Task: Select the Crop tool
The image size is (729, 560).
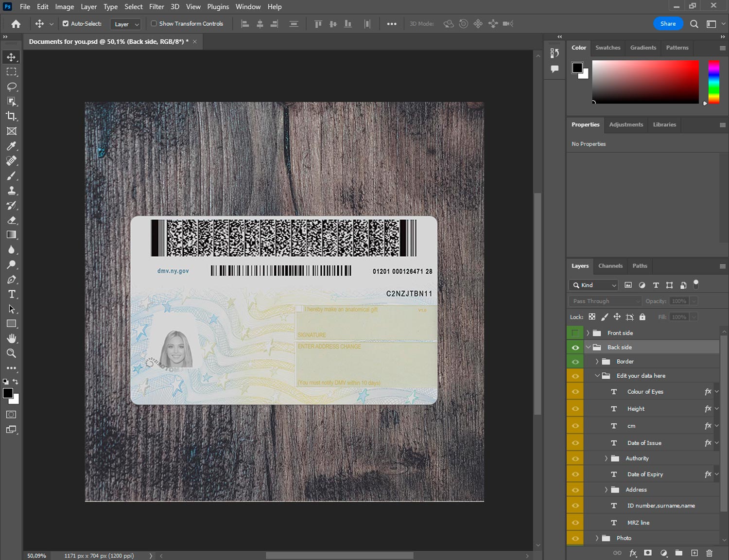Action: tap(12, 116)
